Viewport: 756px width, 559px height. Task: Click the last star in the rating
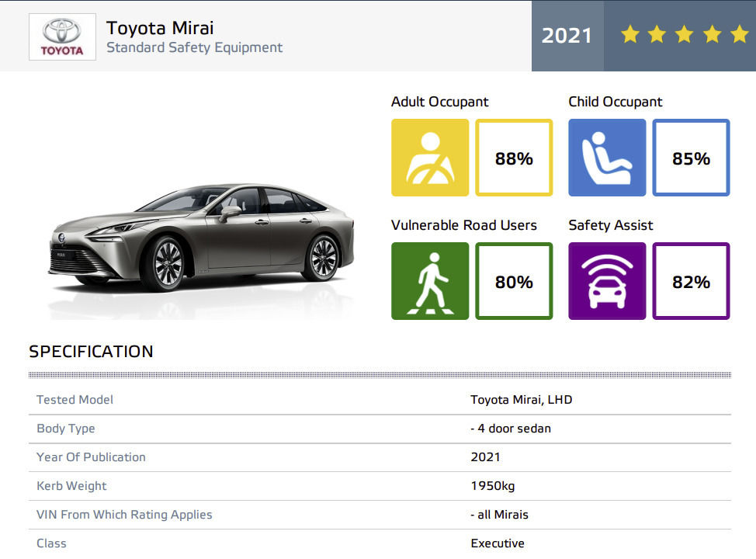point(739,35)
